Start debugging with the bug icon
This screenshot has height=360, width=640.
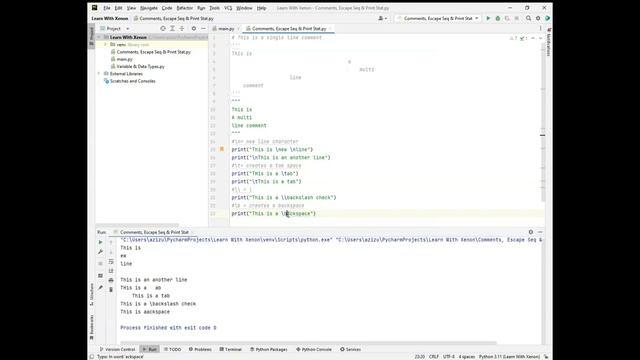pyautogui.click(x=498, y=18)
